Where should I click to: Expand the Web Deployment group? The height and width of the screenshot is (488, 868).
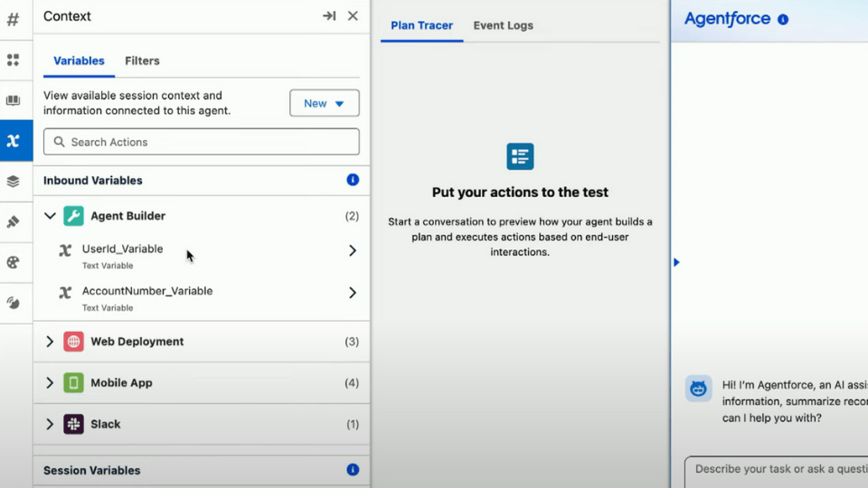click(50, 342)
